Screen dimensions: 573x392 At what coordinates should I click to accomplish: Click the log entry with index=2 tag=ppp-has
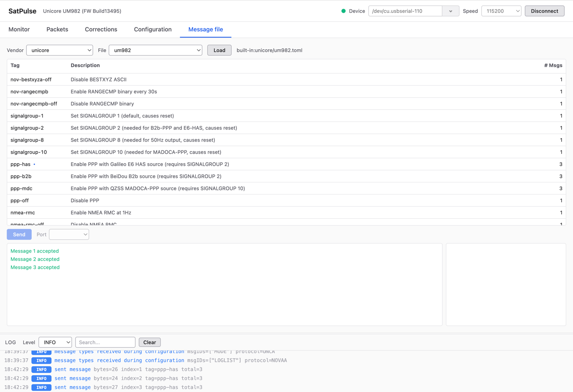pyautogui.click(x=103, y=378)
